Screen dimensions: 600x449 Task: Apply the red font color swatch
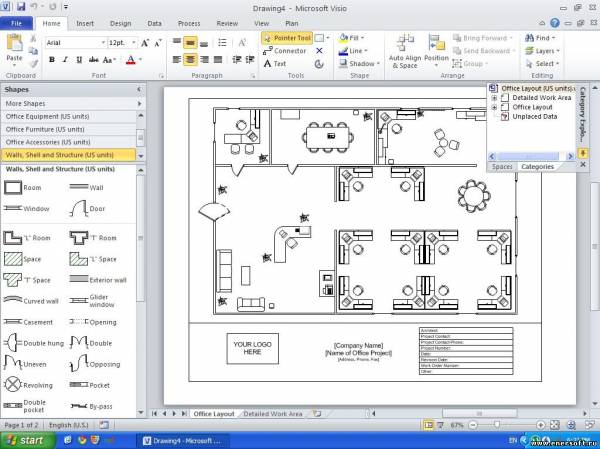131,60
